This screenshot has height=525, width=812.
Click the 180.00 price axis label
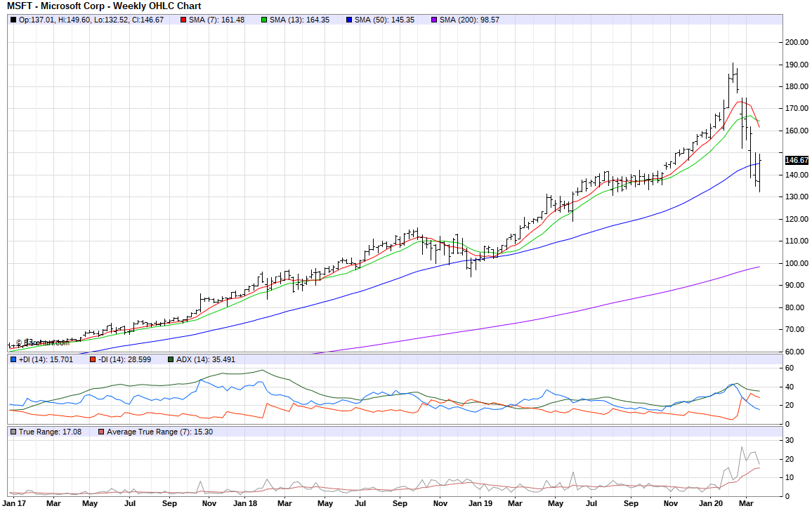[797, 86]
